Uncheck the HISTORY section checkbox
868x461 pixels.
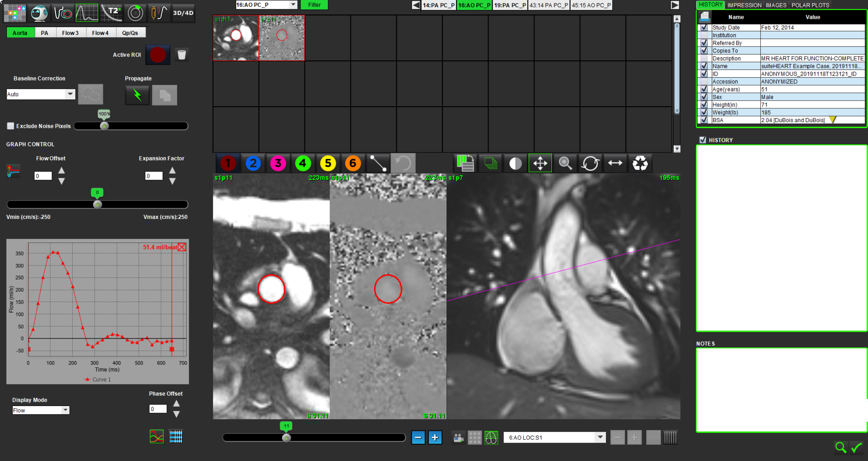703,140
